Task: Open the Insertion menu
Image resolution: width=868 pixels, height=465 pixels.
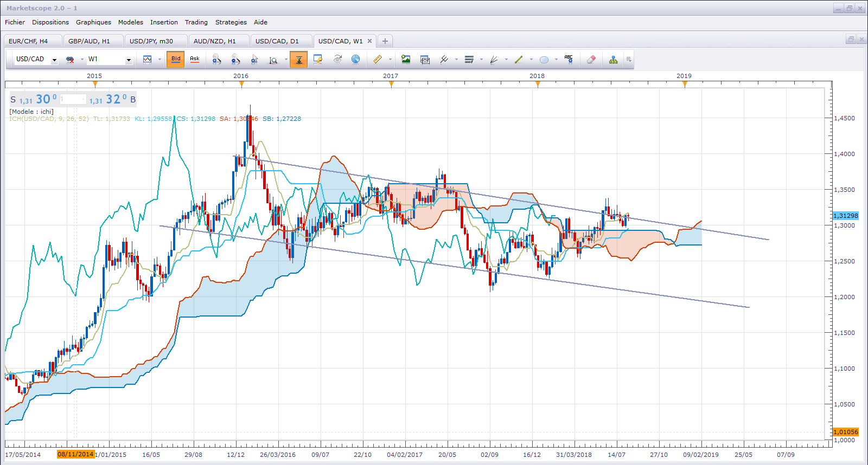Action: [x=164, y=22]
